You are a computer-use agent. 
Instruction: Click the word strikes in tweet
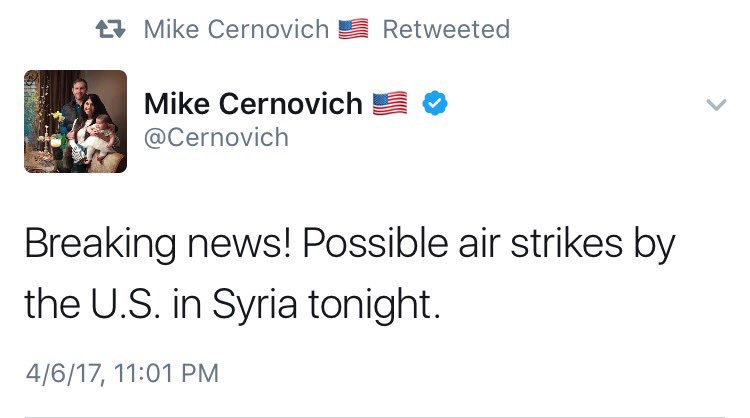[x=567, y=244]
